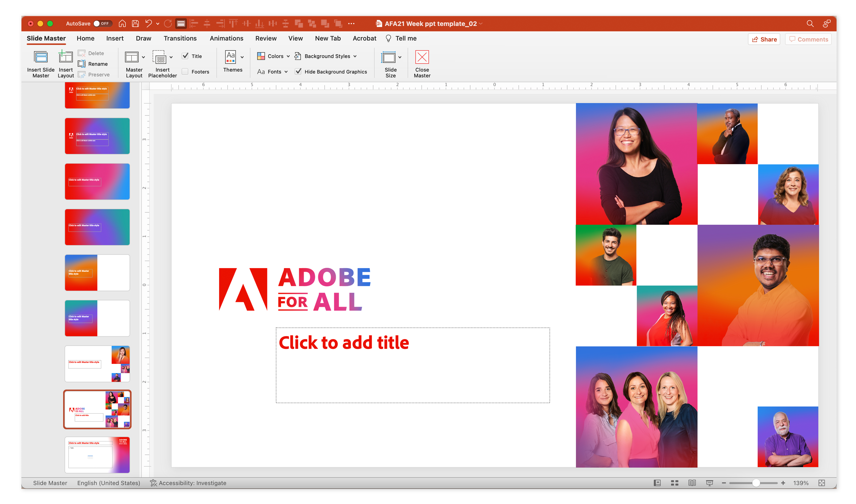Click the Align Bottom icon

[260, 23]
